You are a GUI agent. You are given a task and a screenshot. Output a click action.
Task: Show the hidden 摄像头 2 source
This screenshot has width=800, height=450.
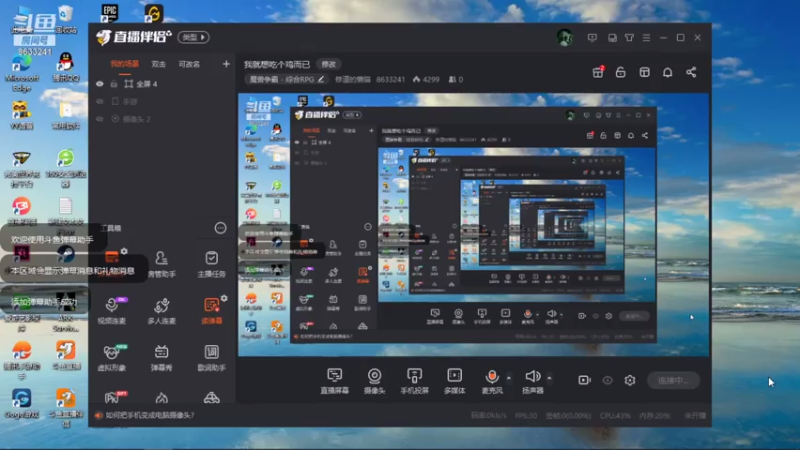(100, 119)
